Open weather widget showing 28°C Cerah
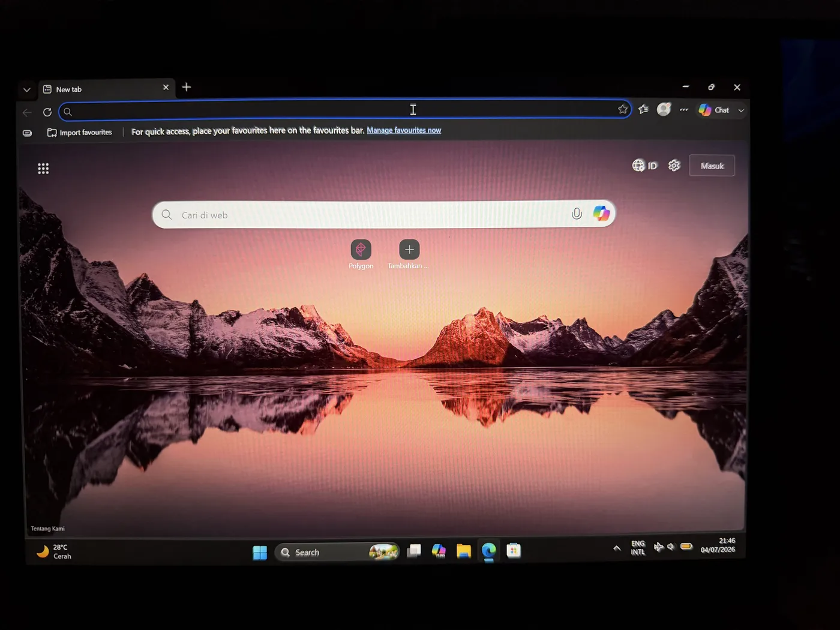840x630 pixels. click(x=54, y=551)
